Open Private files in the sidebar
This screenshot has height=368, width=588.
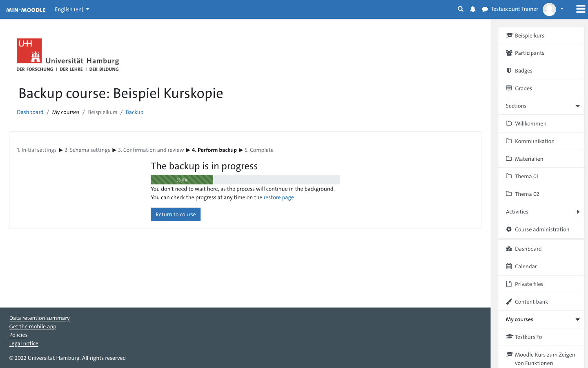541,284
